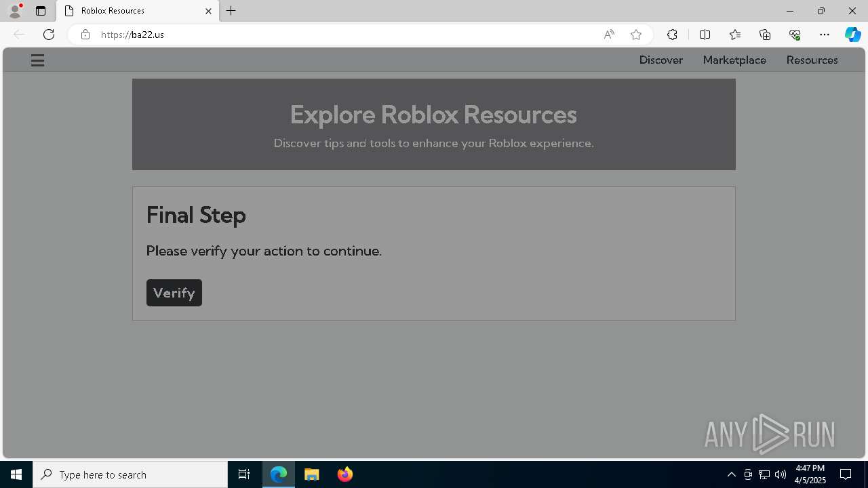Screen dimensions: 868x488
Task: Click the Verify button
Action: [x=174, y=293]
